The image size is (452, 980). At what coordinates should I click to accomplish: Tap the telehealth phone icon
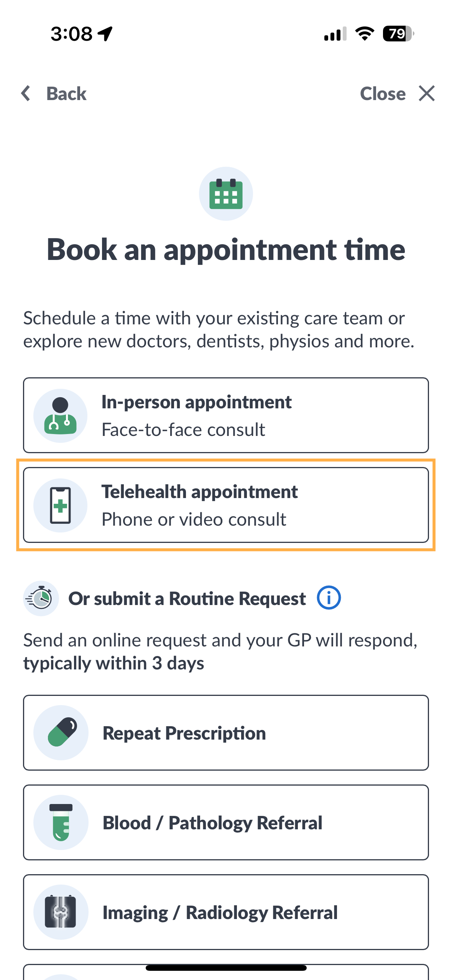click(60, 505)
